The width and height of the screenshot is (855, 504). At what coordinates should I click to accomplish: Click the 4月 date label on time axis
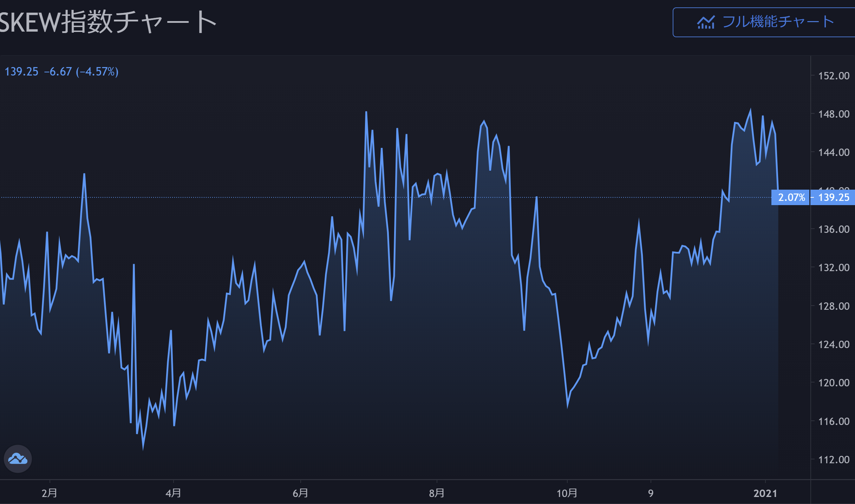click(x=173, y=493)
